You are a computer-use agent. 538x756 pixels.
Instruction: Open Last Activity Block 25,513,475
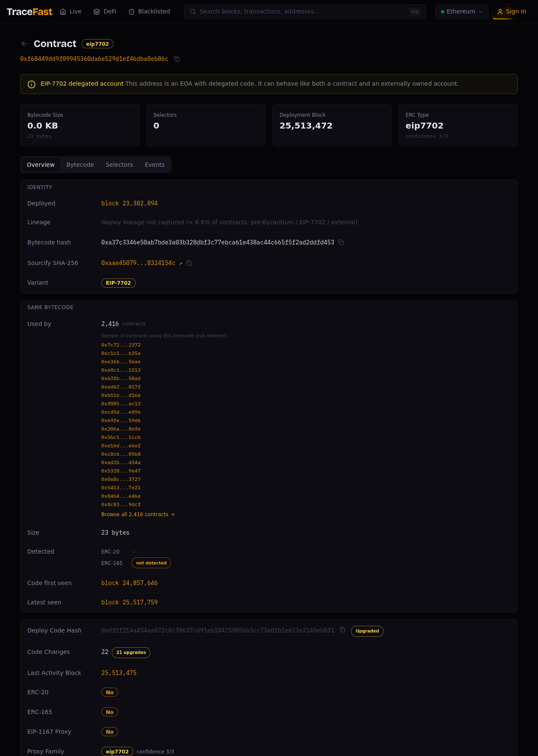pyautogui.click(x=119, y=673)
